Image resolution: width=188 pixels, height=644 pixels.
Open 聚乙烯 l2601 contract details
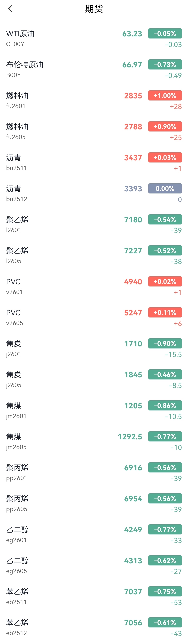tap(94, 223)
